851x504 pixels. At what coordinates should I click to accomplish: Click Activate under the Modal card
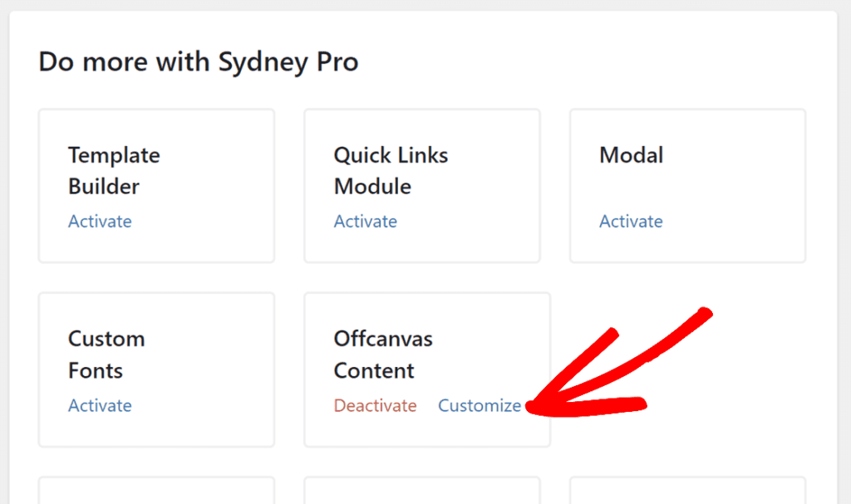[631, 222]
